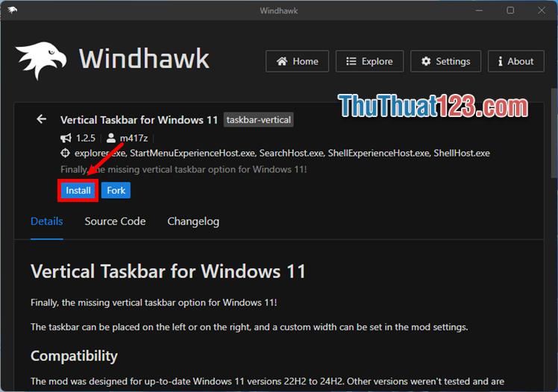Close the Windhawk window
Image resolution: width=558 pixels, height=392 pixels.
(542, 10)
